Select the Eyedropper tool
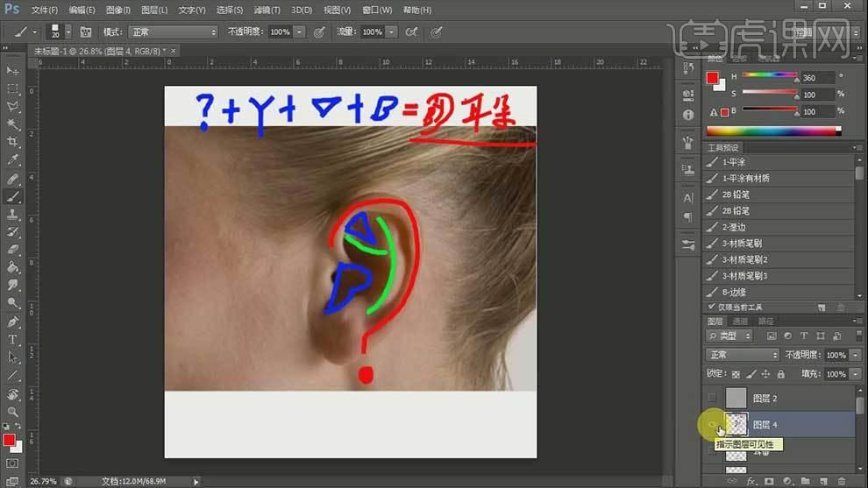This screenshot has width=868, height=488. (12, 160)
